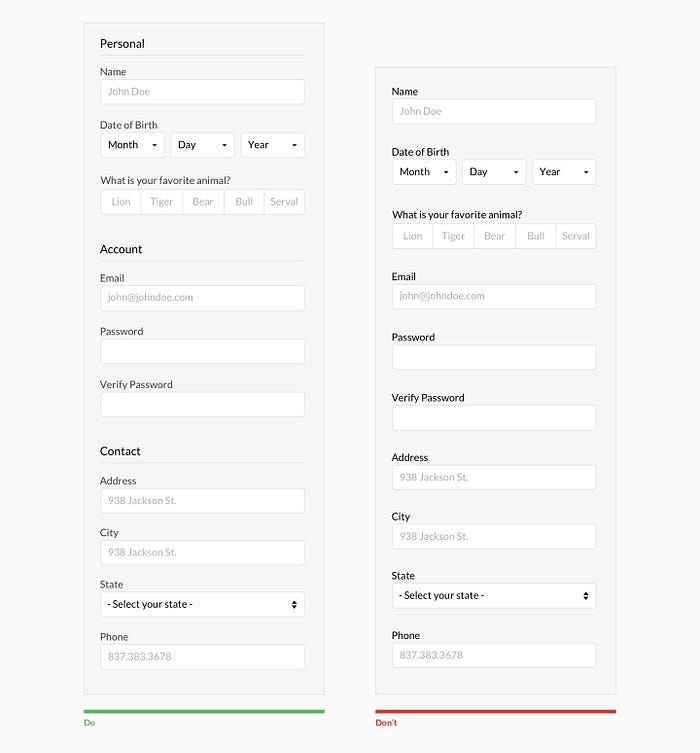Select Serval in left form animal options

tap(284, 202)
